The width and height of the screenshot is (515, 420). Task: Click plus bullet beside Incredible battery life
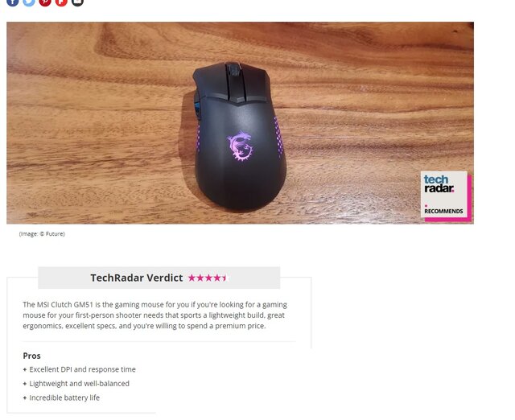click(x=25, y=397)
